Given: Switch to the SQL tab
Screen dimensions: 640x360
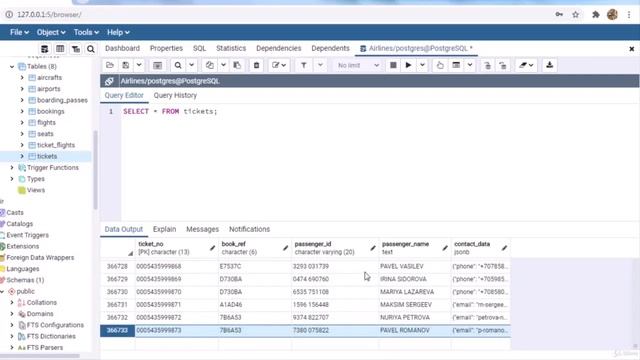Looking at the screenshot, I should pos(199,48).
